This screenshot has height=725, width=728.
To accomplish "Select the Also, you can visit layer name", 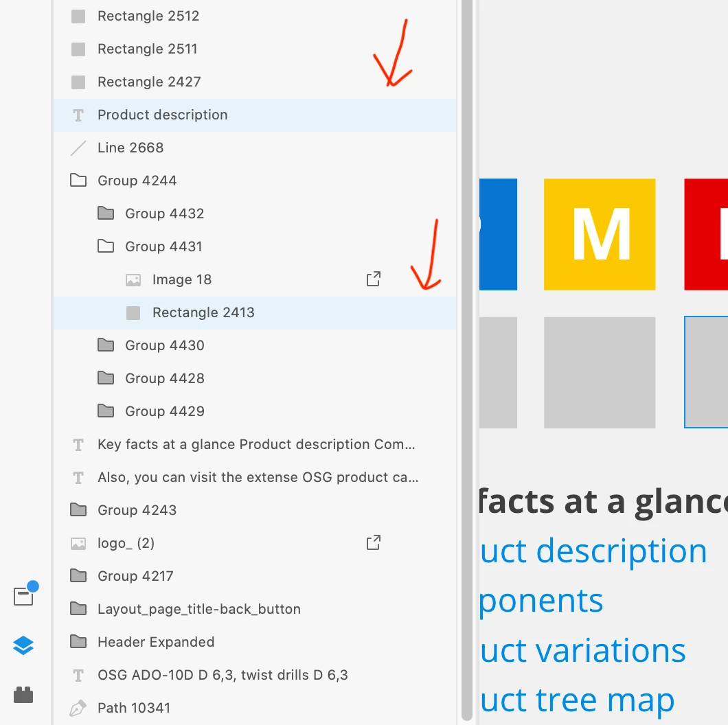I will (258, 477).
